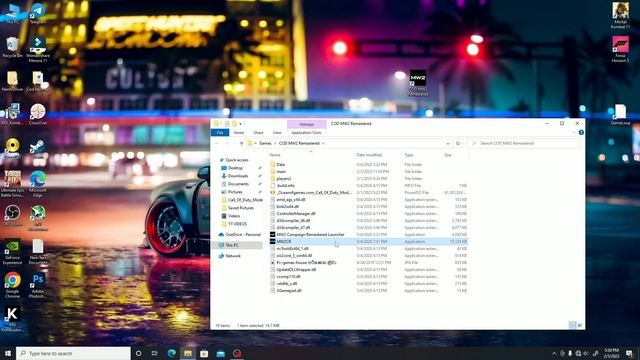Viewport: 640px width, 360px height.
Task: Refresh the COD MW2 Remastered folder
Action: point(458,143)
